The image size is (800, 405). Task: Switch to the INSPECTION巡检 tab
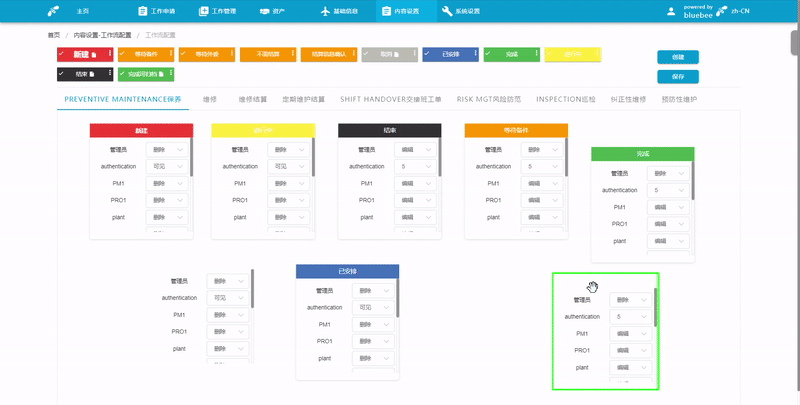(565, 100)
